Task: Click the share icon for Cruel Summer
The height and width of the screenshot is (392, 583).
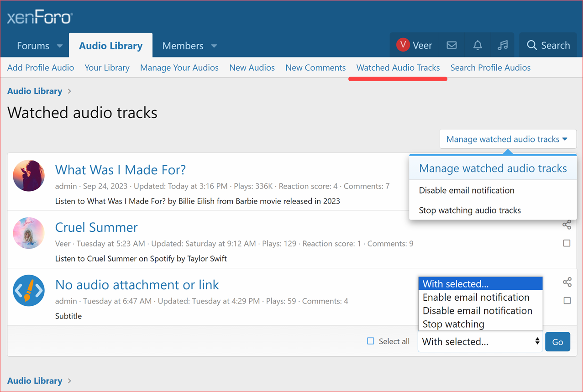Action: click(x=567, y=225)
